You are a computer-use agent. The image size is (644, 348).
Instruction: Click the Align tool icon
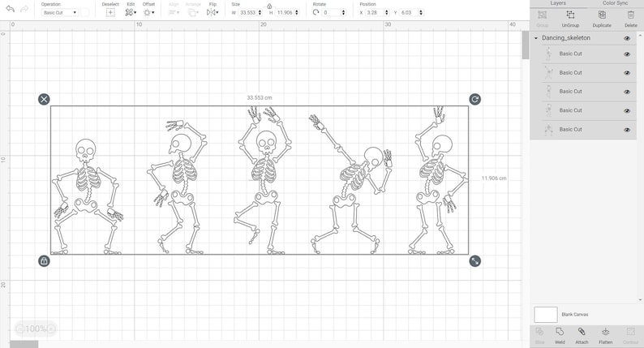[x=174, y=12]
